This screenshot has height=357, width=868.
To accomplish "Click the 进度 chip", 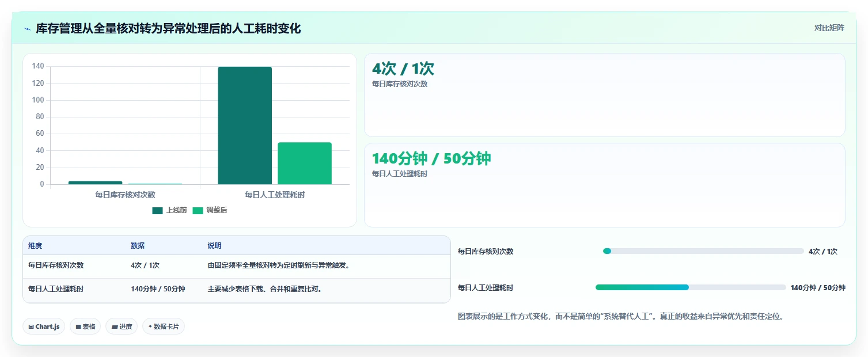I will (122, 326).
